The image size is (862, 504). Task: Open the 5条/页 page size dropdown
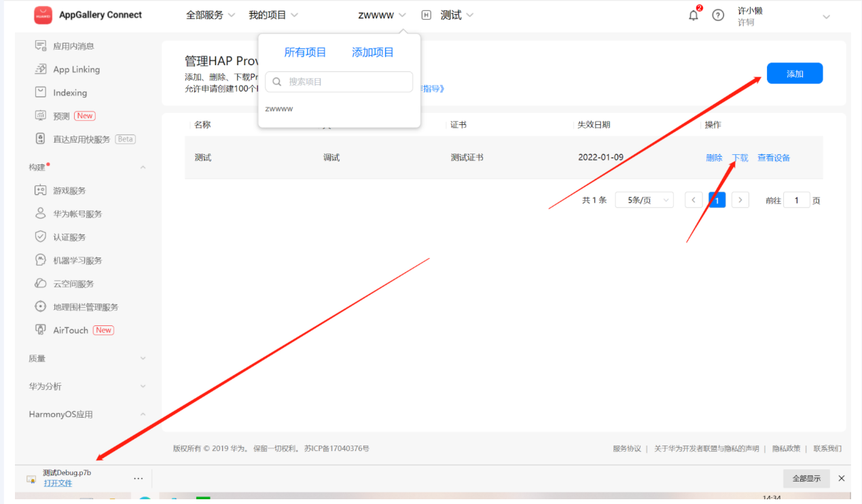point(644,200)
